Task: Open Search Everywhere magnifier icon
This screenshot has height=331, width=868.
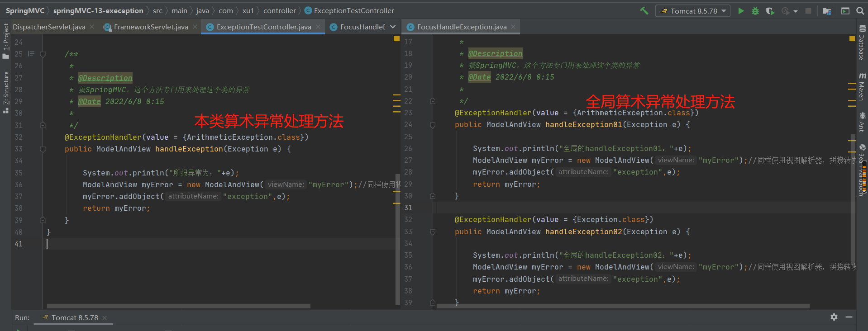Action: (860, 11)
